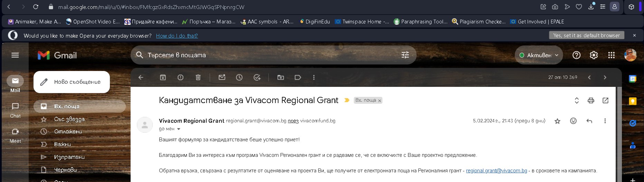Open Opera's downloads icon
Viewport: 644px width, 182px height.
pyautogui.click(x=591, y=7)
